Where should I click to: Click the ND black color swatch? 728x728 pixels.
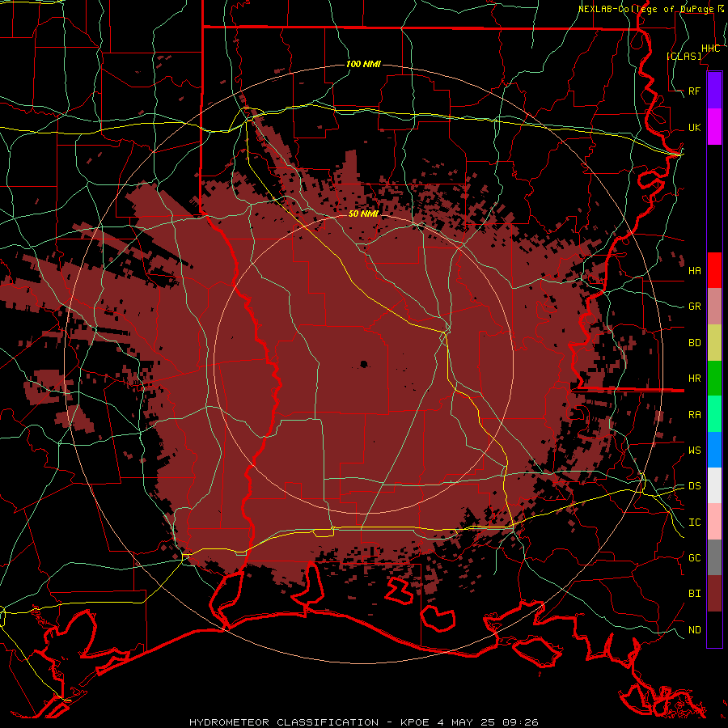coord(714,629)
